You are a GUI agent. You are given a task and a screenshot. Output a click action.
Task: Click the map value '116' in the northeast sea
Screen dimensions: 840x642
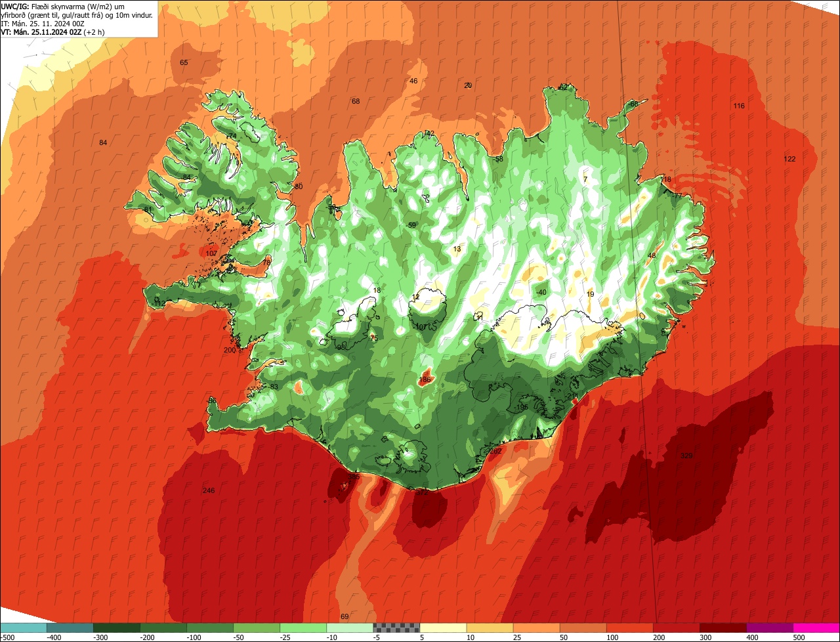739,106
